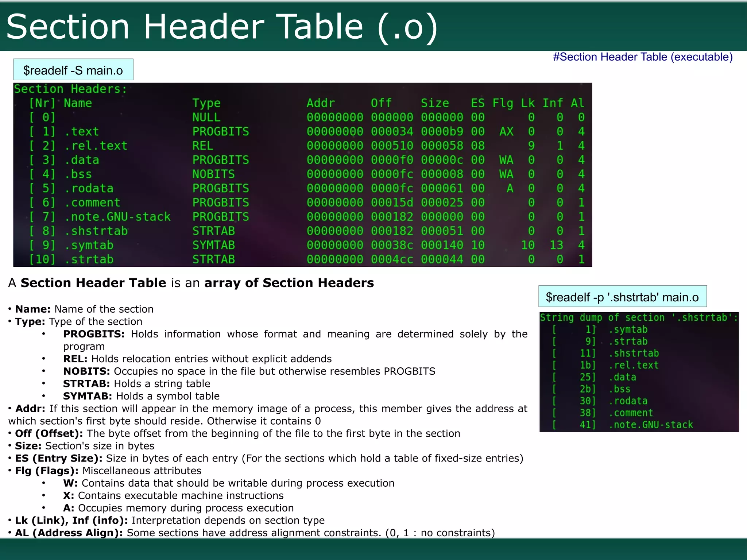Click the bold REL: definition label
Viewport: 747px width, 560px height.
click(75, 359)
